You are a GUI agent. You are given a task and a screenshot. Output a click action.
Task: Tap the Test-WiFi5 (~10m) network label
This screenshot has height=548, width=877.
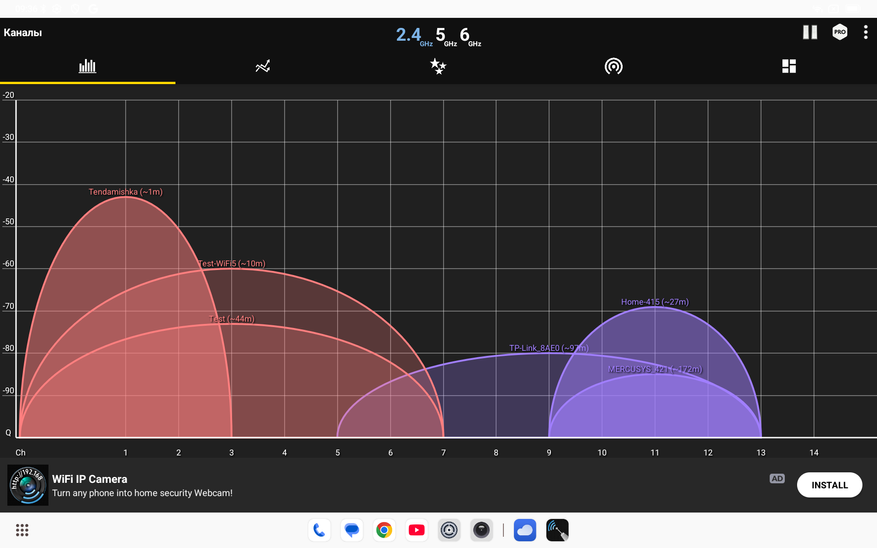pyautogui.click(x=232, y=263)
